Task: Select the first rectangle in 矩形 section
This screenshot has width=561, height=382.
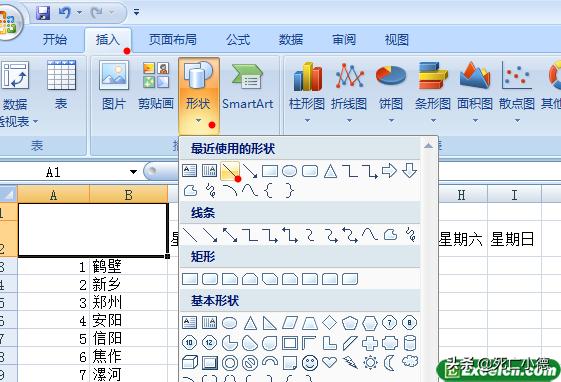Action: 190,279
